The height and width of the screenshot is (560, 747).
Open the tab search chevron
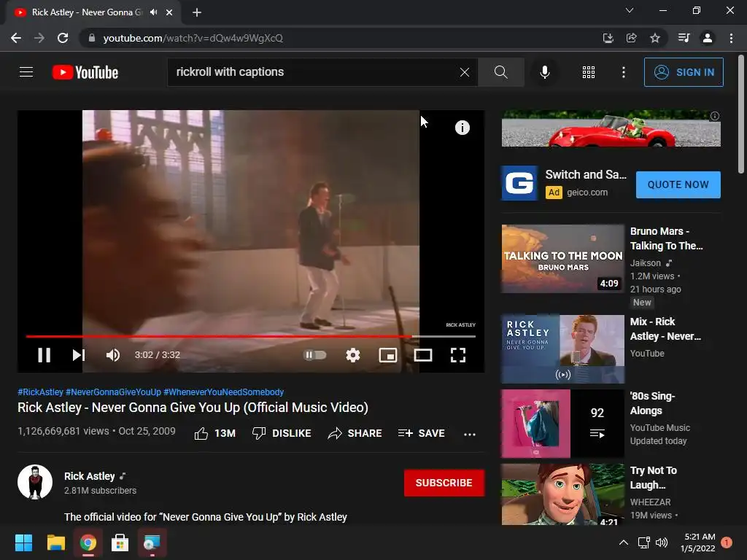[x=630, y=10]
